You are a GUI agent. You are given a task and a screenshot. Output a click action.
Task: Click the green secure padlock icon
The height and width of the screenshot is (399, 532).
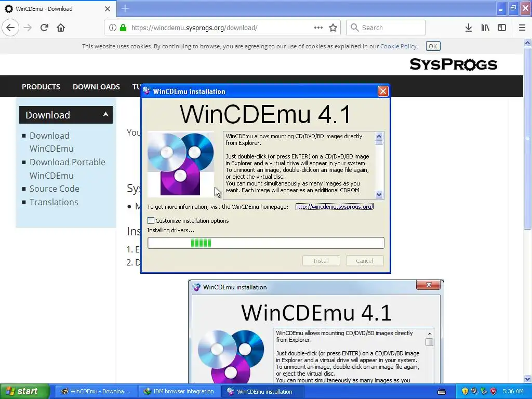pyautogui.click(x=123, y=28)
